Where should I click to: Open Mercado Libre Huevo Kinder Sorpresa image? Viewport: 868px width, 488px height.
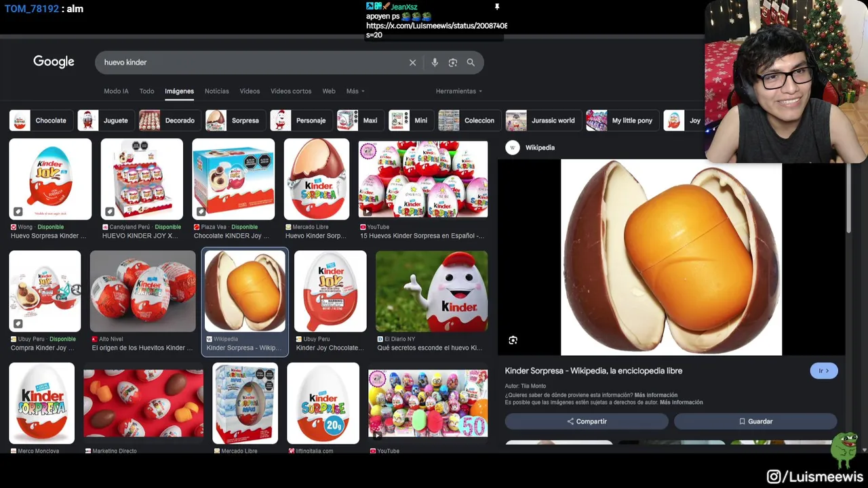tap(317, 180)
